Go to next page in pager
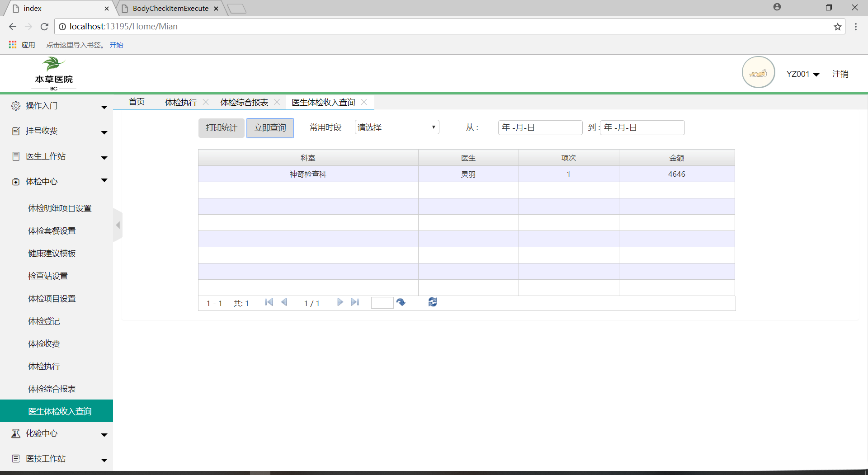Screen dimensions: 868x475 tap(340, 302)
